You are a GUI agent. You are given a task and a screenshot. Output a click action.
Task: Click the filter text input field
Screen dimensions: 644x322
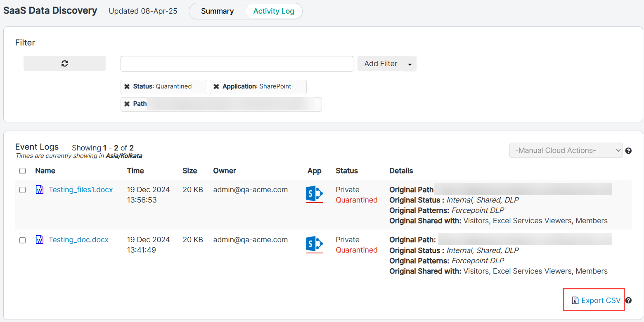(237, 64)
